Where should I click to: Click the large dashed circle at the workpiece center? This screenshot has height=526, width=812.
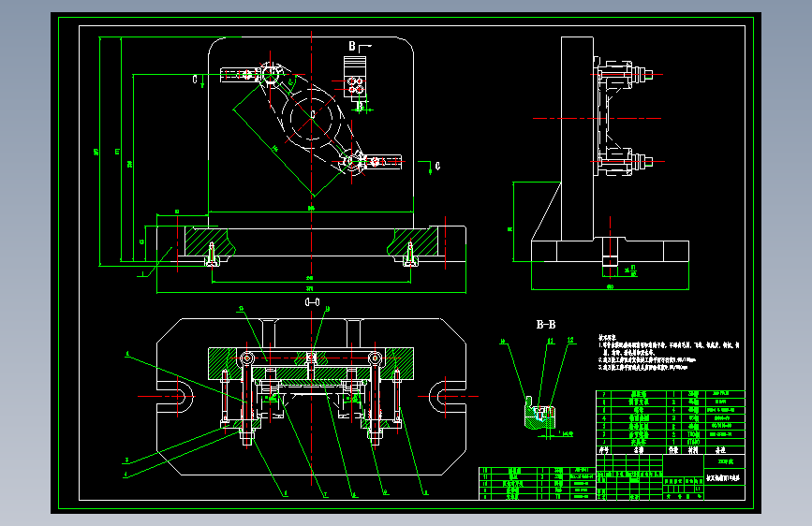click(311, 119)
